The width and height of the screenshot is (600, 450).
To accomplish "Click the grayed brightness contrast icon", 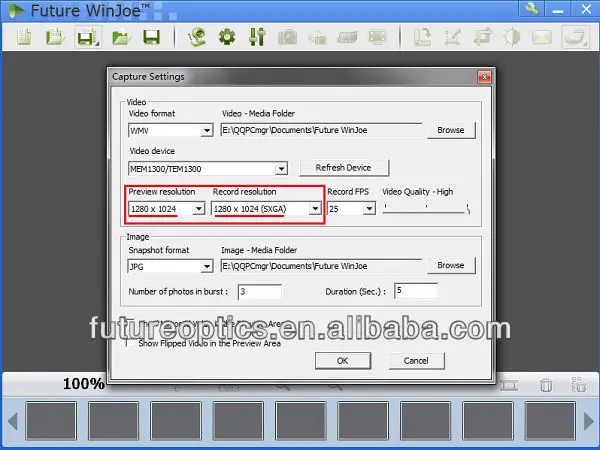I will coord(512,38).
